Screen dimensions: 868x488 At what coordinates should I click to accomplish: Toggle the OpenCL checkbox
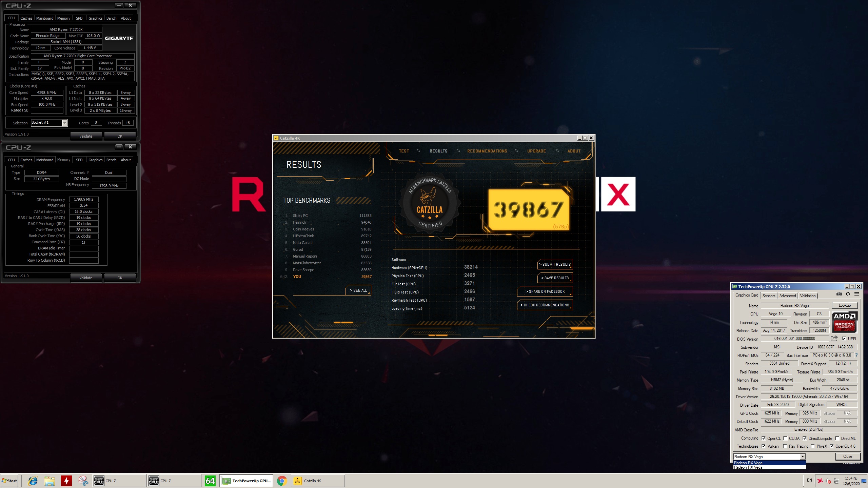coord(764,438)
